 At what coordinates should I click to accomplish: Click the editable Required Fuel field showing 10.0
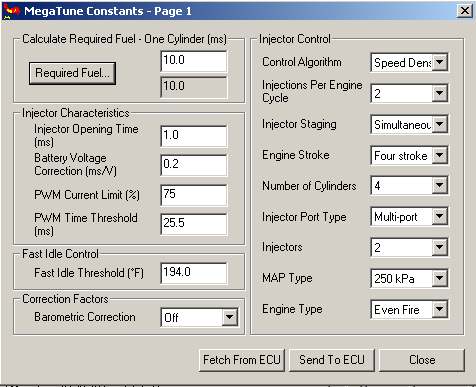click(194, 61)
